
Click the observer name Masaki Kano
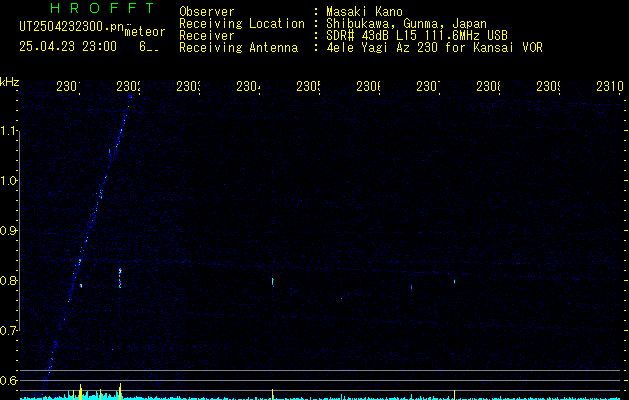(364, 12)
